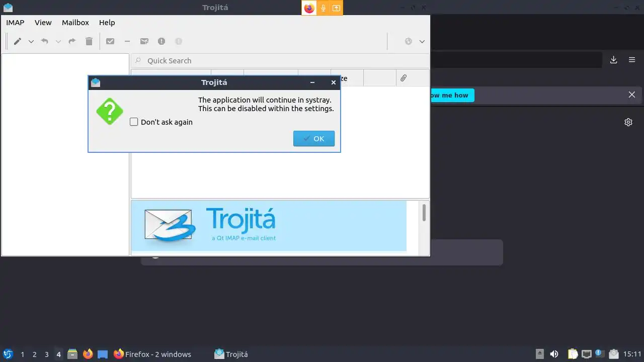
Task: Click the minus dash toolbar icon
Action: click(x=127, y=41)
